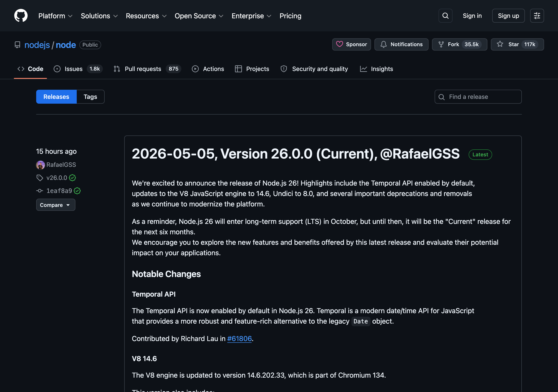558x392 pixels.
Task: Switch to the Code tab
Action: click(30, 69)
